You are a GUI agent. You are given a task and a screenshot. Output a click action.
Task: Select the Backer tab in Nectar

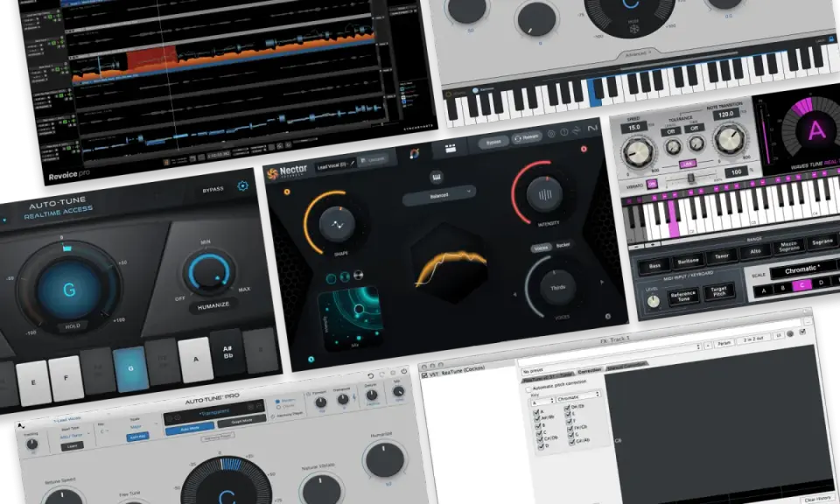pyautogui.click(x=563, y=245)
